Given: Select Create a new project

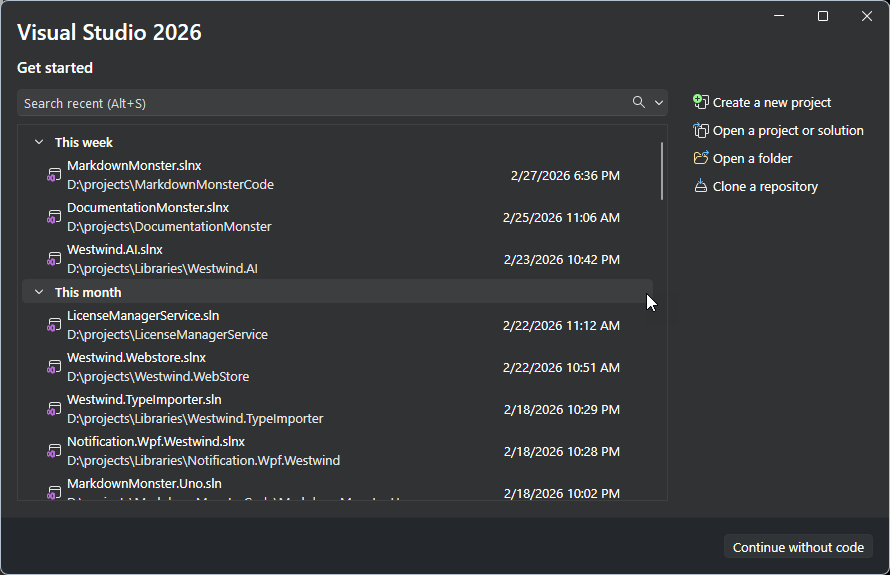Looking at the screenshot, I should (x=762, y=102).
